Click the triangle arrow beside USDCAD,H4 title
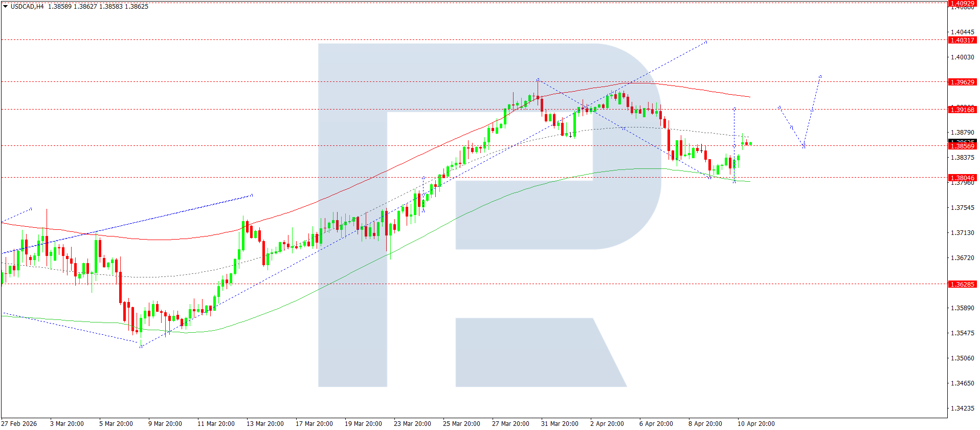Viewport: 980px width, 430px height. (5, 7)
